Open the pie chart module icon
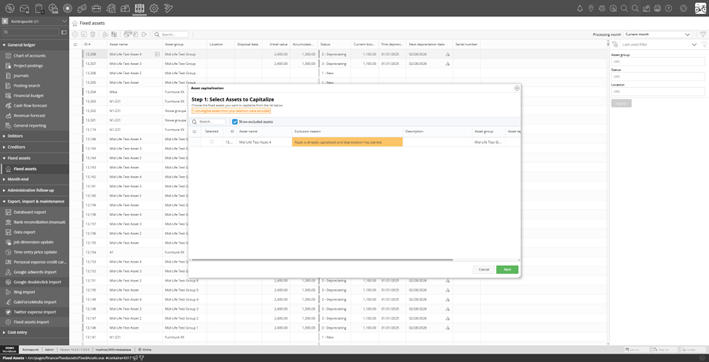The width and height of the screenshot is (709, 362). click(53, 8)
